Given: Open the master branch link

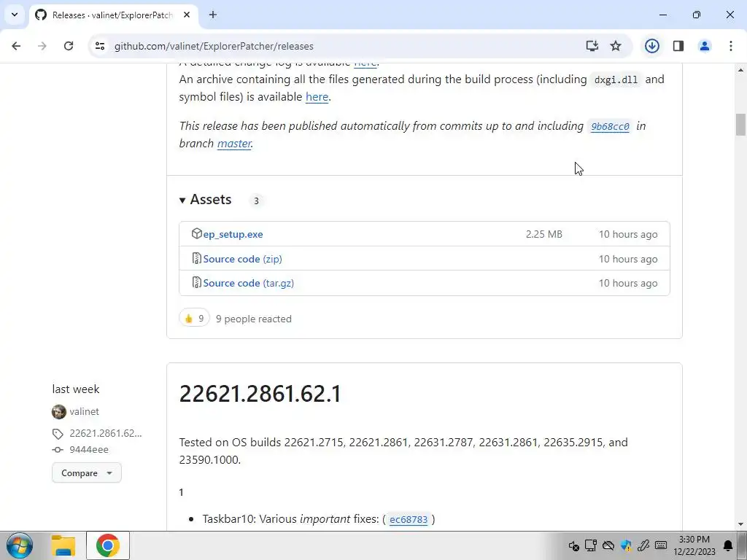Looking at the screenshot, I should click(x=234, y=144).
